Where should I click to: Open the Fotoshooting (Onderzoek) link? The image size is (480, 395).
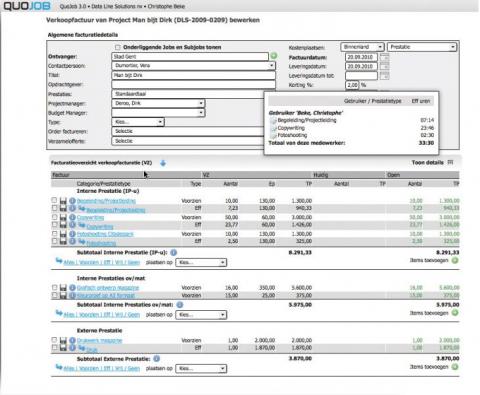(105, 234)
